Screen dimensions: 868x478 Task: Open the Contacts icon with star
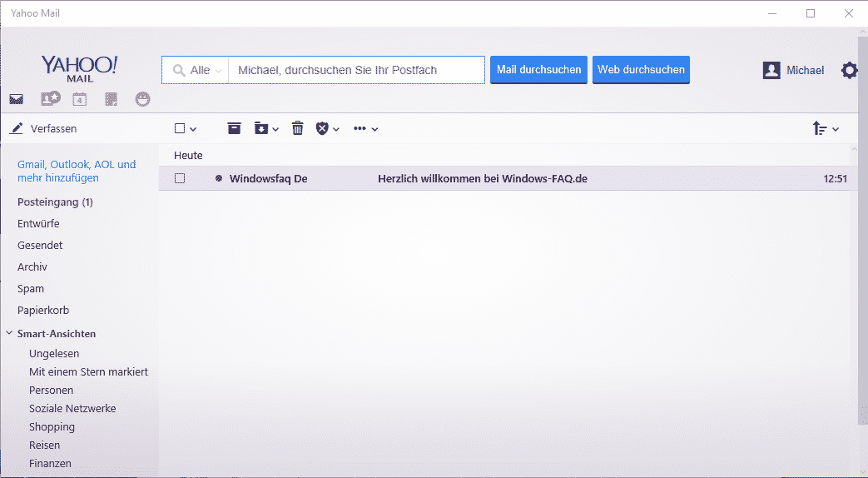pyautogui.click(x=51, y=98)
